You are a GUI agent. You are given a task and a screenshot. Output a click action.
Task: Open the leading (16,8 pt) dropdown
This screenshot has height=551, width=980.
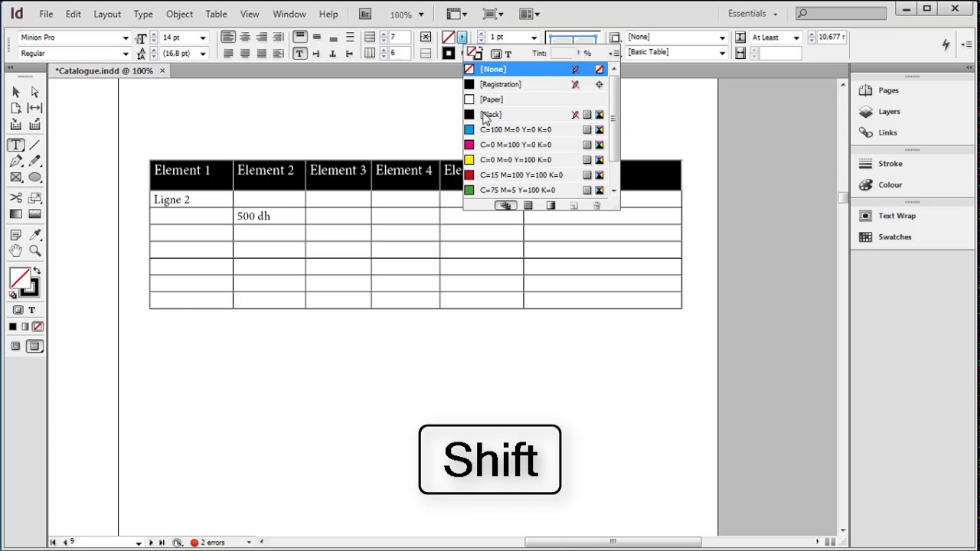coord(203,54)
